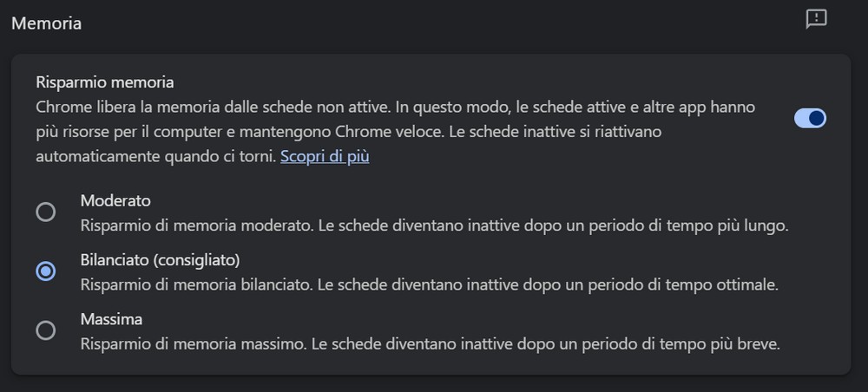This screenshot has height=392, width=868.
Task: Open the Scopri di più link
Action: tap(325, 157)
